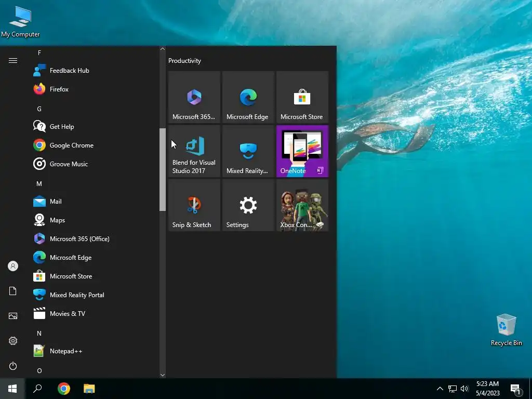Click the letter G group header
The image size is (532, 399).
(39, 109)
